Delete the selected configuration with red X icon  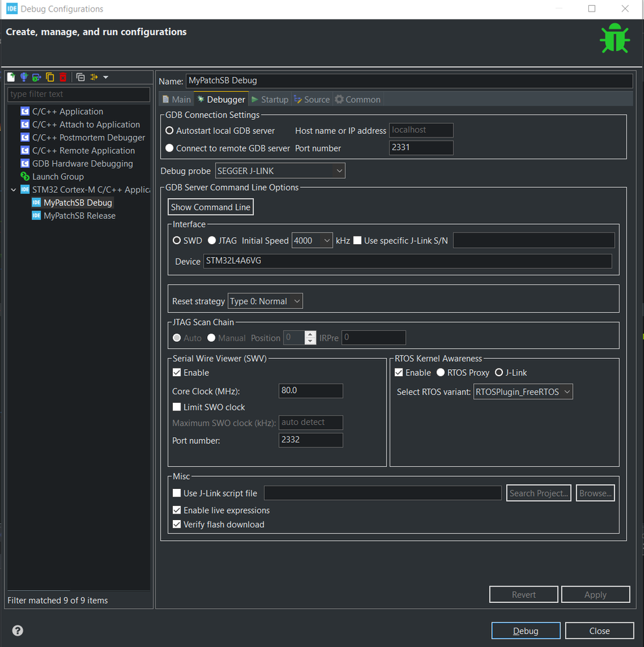[x=63, y=77]
